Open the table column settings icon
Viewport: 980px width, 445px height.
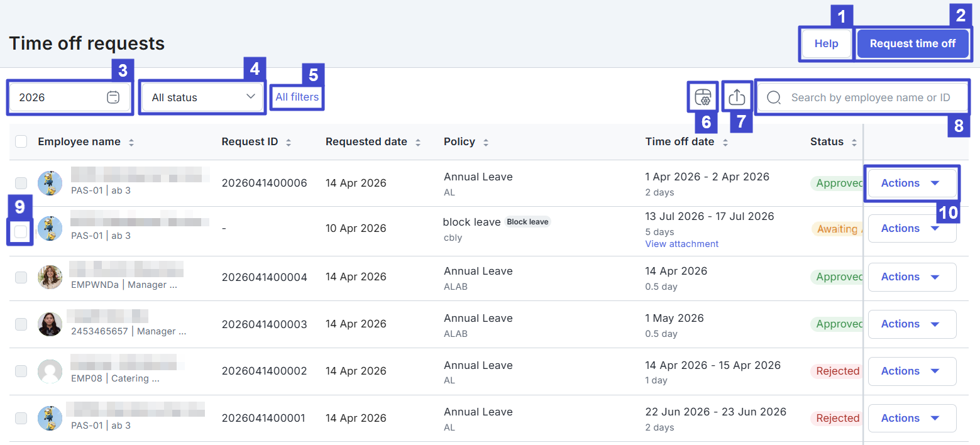[x=703, y=97]
